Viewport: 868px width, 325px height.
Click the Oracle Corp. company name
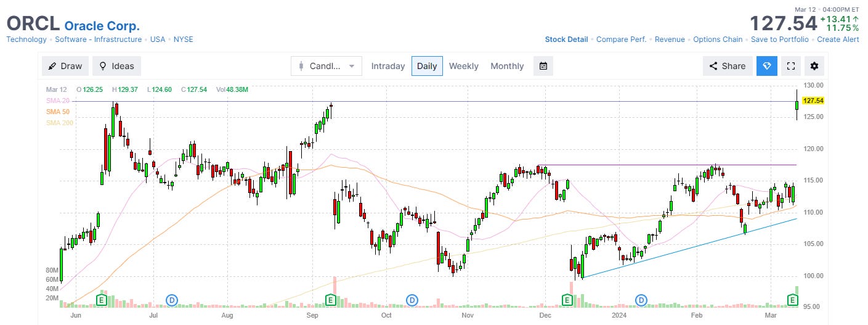tap(102, 26)
